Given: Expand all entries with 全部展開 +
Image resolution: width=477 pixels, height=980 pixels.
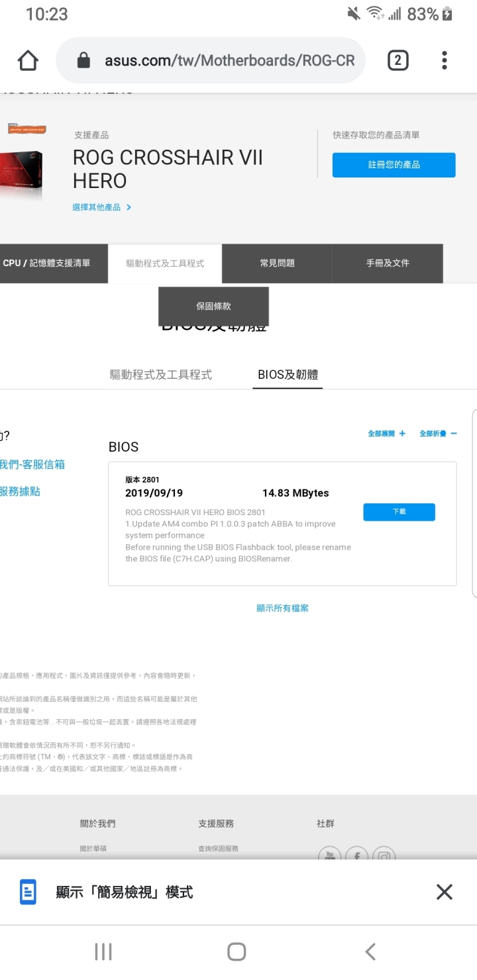Looking at the screenshot, I should click(x=387, y=434).
